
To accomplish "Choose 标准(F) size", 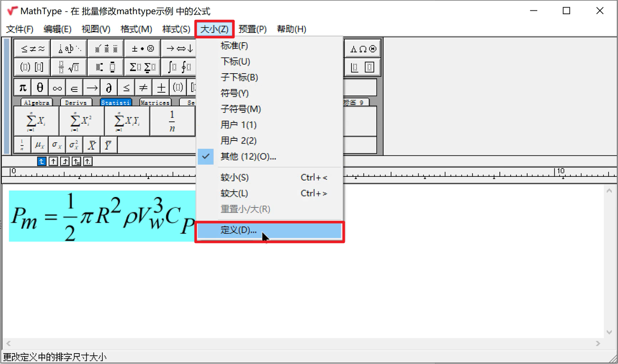I will pyautogui.click(x=270, y=46).
